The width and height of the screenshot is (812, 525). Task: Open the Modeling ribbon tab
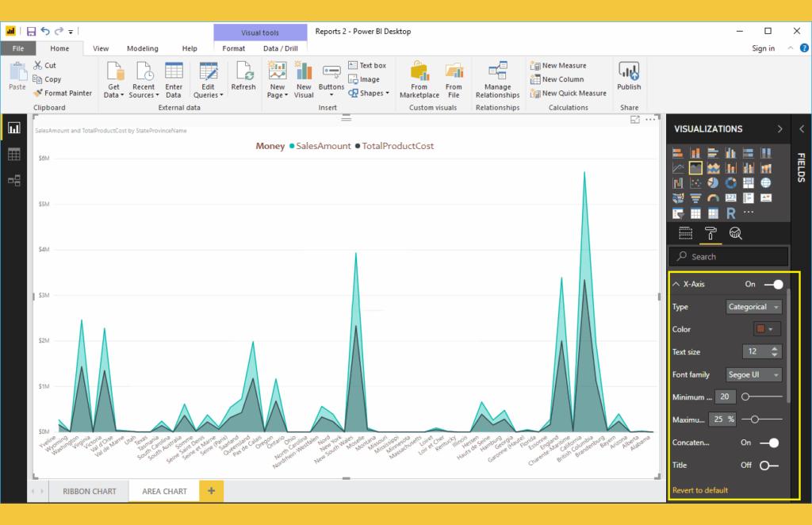(143, 48)
